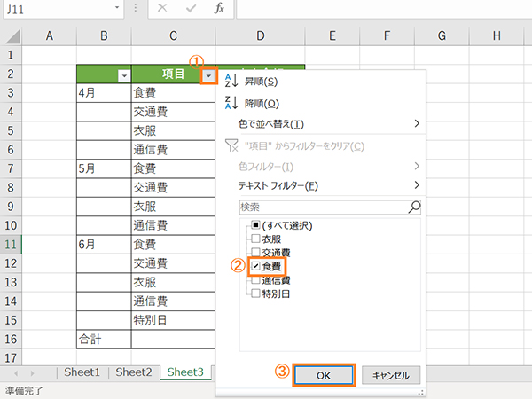Click the formula bar input area
The width and height of the screenshot is (532, 399).
click(x=384, y=9)
